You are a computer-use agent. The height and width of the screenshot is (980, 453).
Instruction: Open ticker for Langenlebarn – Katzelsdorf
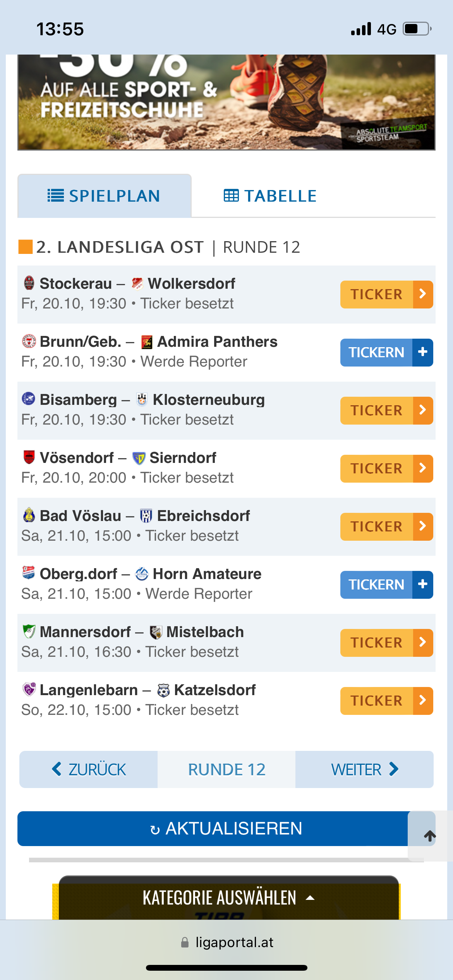coord(386,701)
